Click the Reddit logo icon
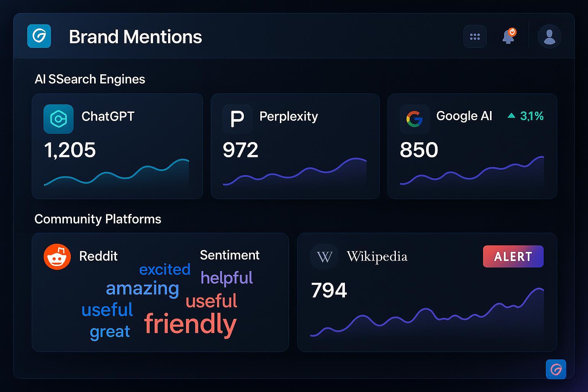588x392 pixels. point(57,256)
